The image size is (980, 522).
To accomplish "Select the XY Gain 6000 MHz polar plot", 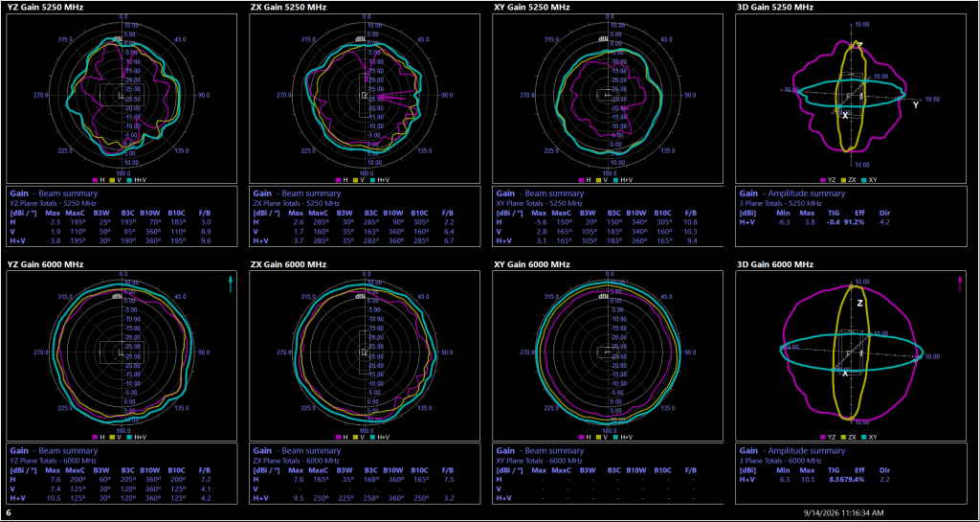I will [609, 355].
